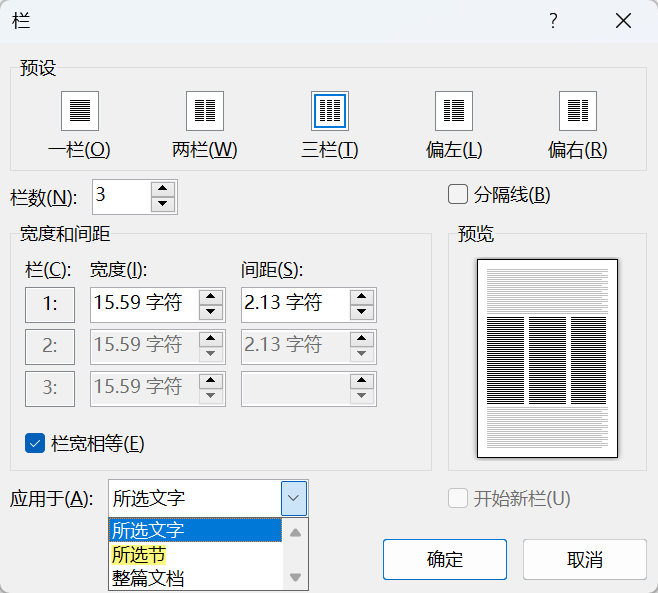Click the 应用于(A): label
The width and height of the screenshot is (658, 593).
point(52,499)
